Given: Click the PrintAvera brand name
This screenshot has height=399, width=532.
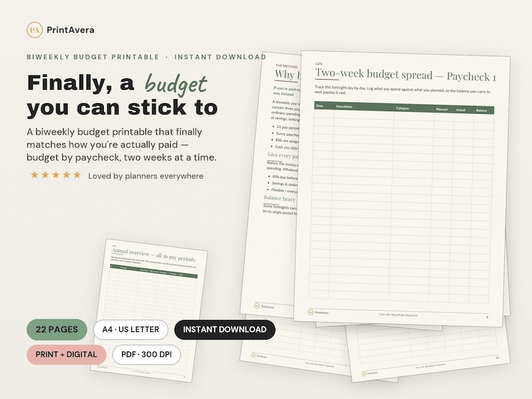Looking at the screenshot, I should (x=70, y=30).
